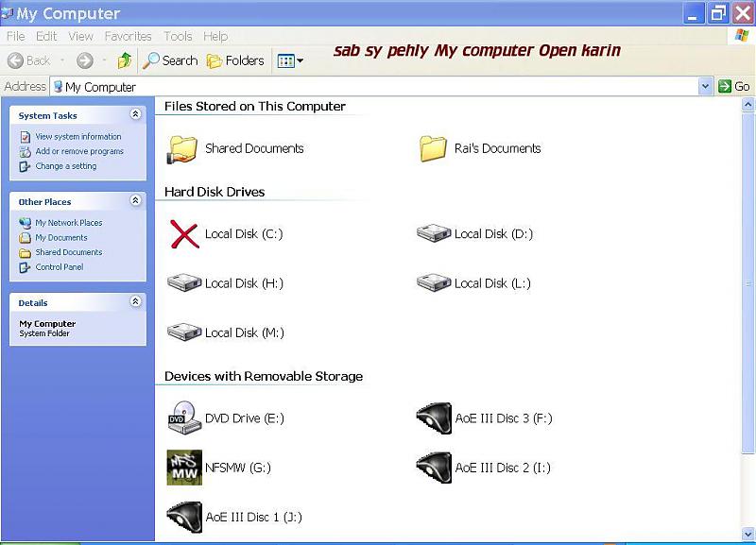
Task: Click the Forward arrow toolbar button
Action: 85,60
